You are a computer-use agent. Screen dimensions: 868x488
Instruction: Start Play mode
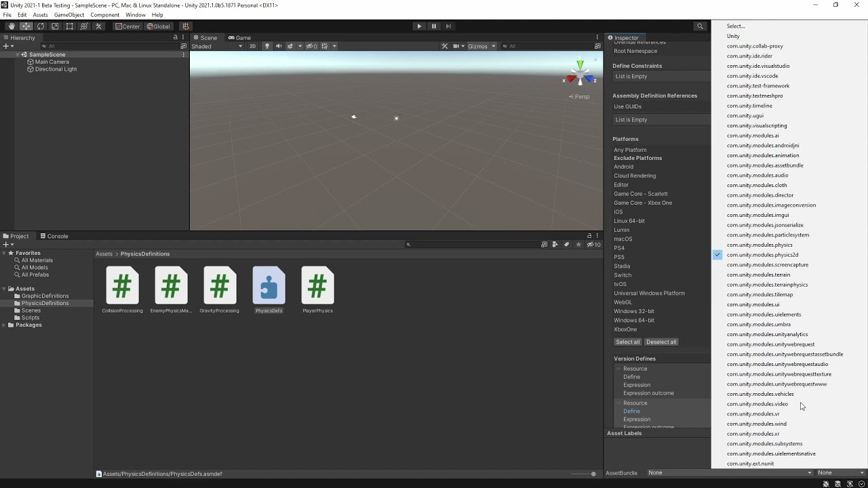pos(419,26)
